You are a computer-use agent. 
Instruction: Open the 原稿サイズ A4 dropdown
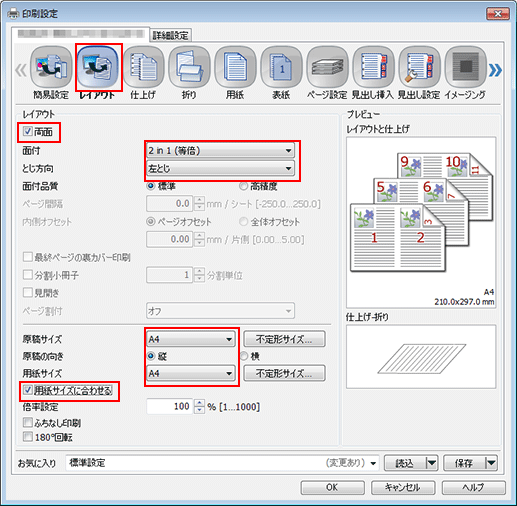(191, 339)
